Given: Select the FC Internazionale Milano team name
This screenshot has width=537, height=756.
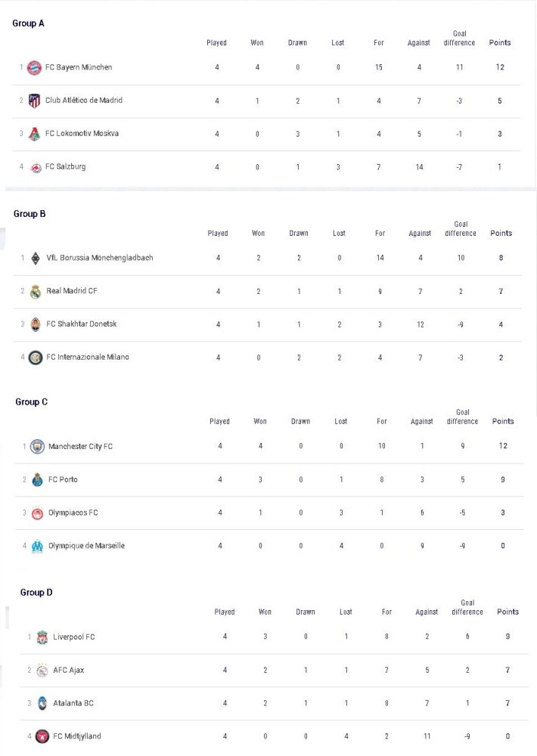Looking at the screenshot, I should (x=88, y=357).
